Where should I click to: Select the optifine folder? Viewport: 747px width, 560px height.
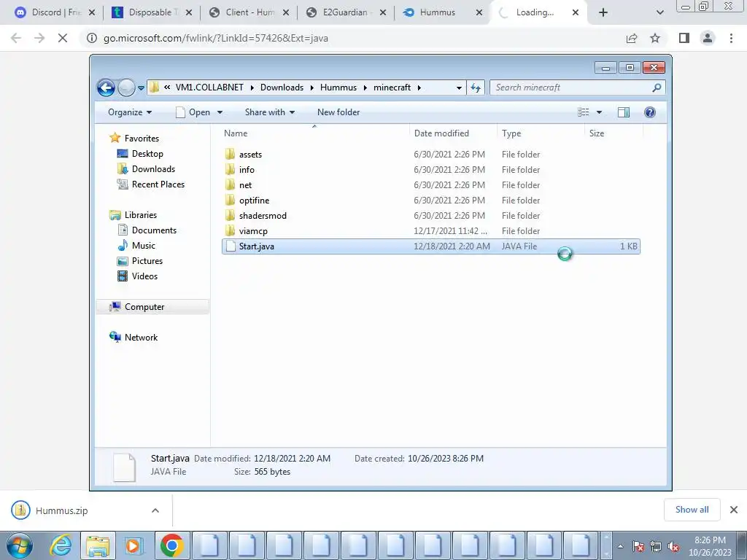click(430, 200)
